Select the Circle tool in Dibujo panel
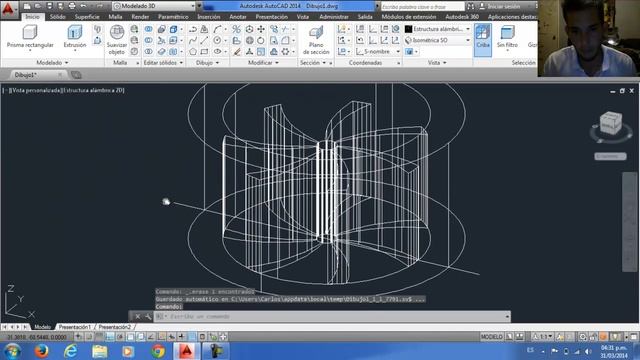The width and height of the screenshot is (640, 360). pyautogui.click(x=217, y=40)
